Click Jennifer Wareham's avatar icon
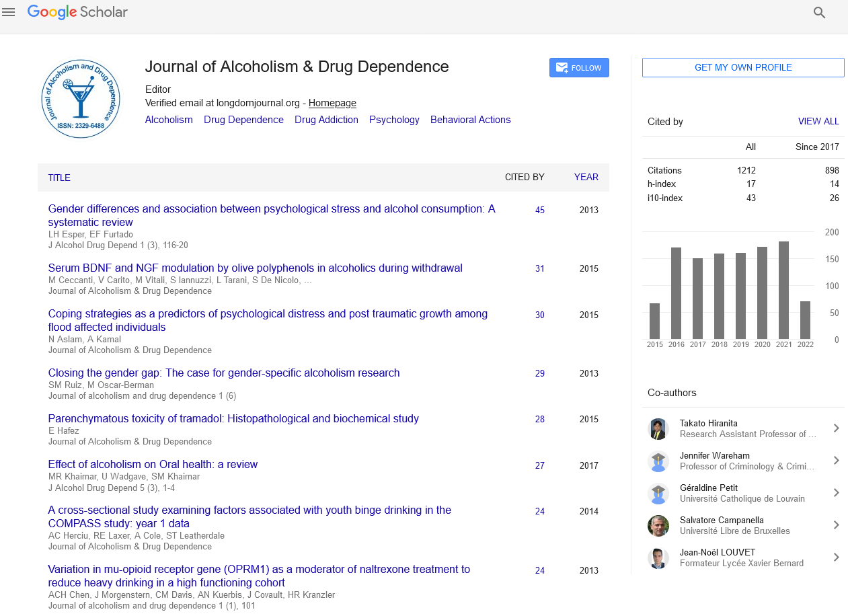Screen dimensions: 848x616 (x=658, y=461)
